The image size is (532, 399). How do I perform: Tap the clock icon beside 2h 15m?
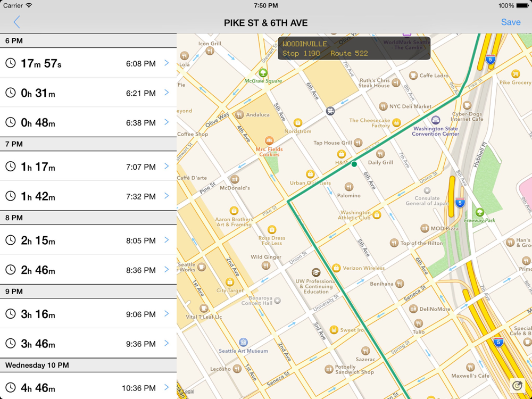click(x=11, y=240)
